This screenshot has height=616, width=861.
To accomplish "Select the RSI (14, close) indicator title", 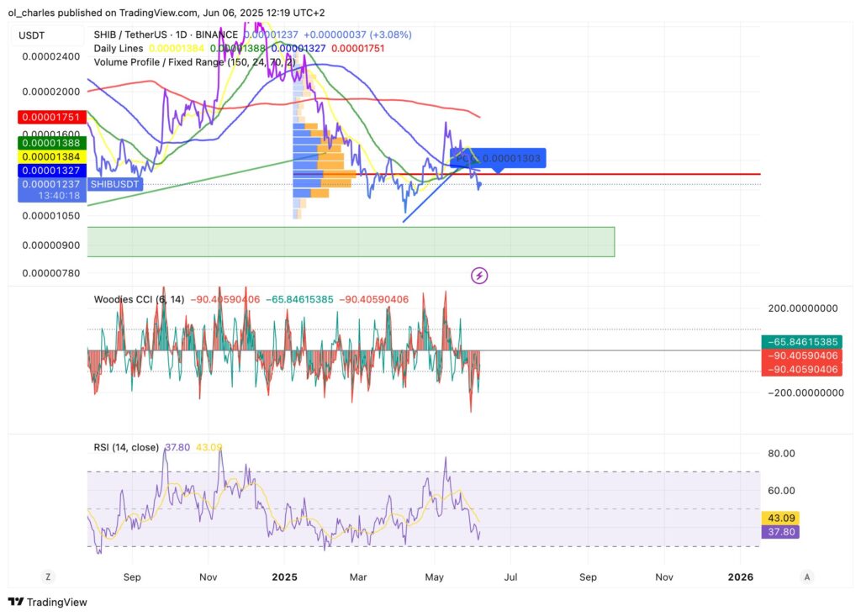I will 126,447.
